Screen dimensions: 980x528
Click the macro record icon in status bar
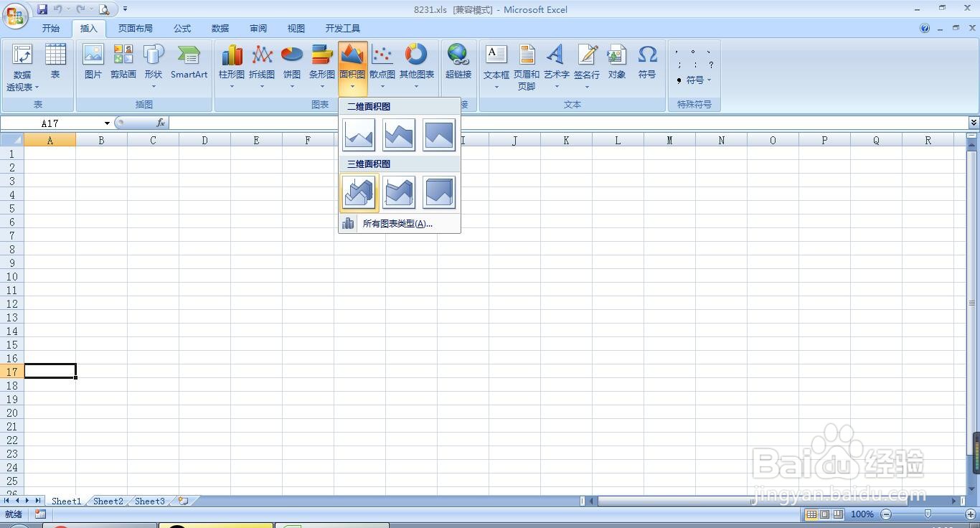tap(40, 514)
